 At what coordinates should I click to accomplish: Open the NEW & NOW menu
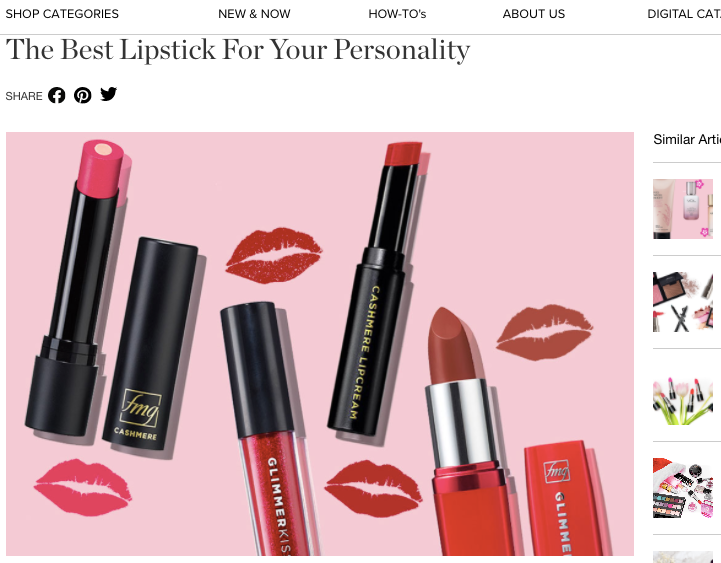(254, 14)
